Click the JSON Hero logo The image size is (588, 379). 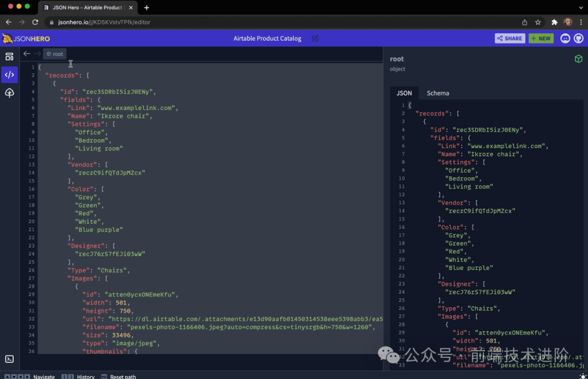click(26, 39)
